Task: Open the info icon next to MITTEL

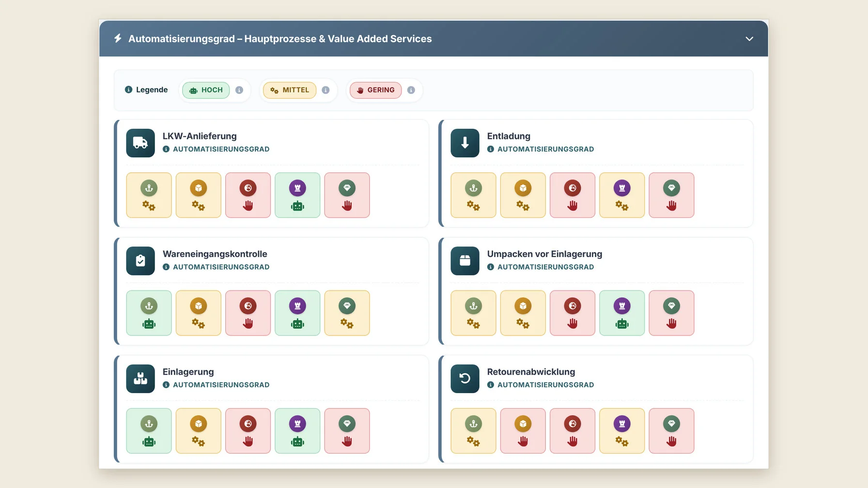Action: (x=325, y=90)
